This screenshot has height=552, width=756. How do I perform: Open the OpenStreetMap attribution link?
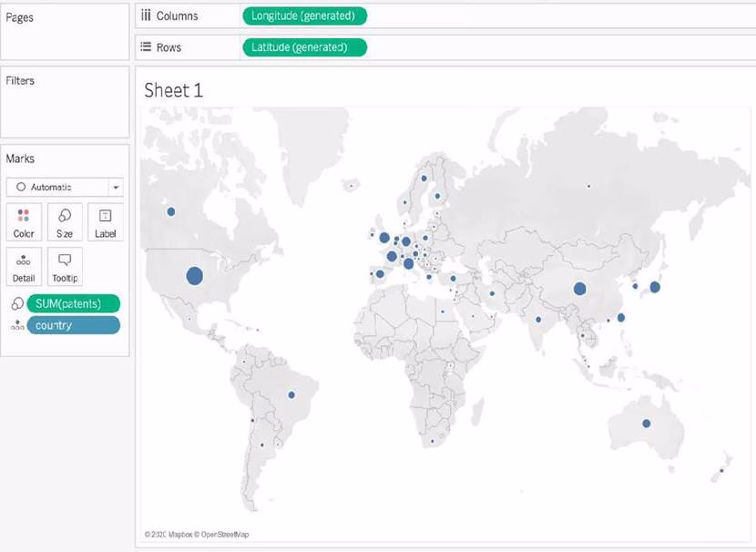click(225, 534)
